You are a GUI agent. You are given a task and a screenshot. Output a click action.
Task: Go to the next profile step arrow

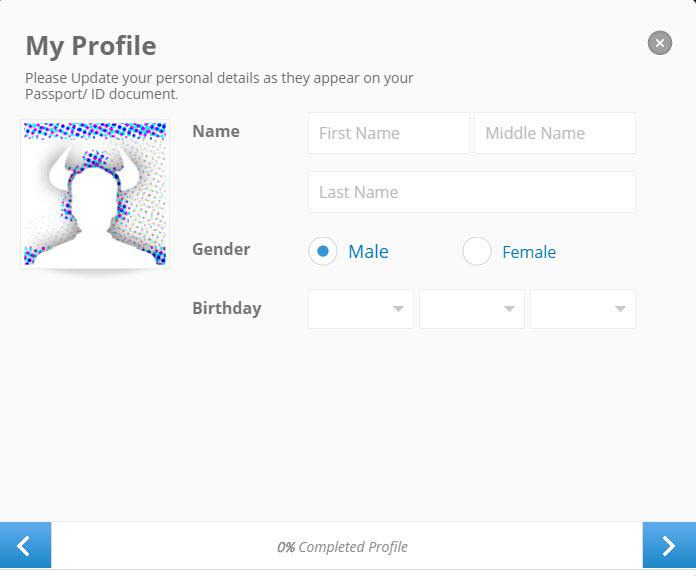669,545
